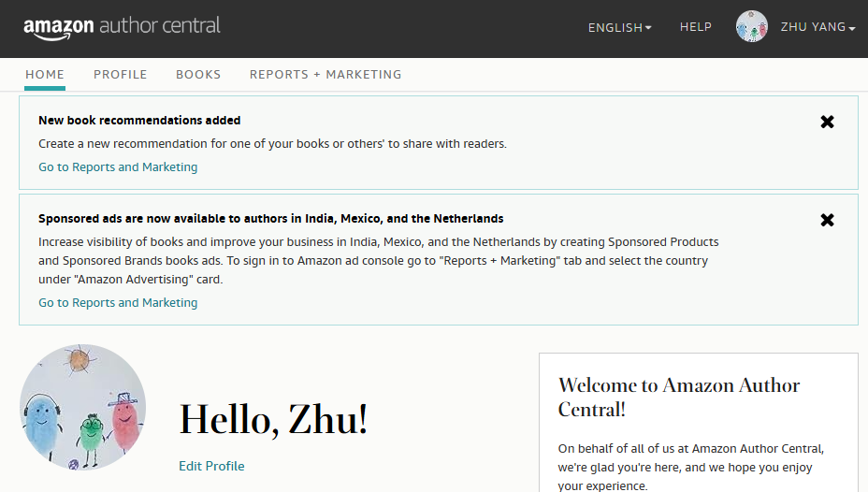Open the REPORTS + MARKETING tab
868x492 pixels.
tap(325, 75)
